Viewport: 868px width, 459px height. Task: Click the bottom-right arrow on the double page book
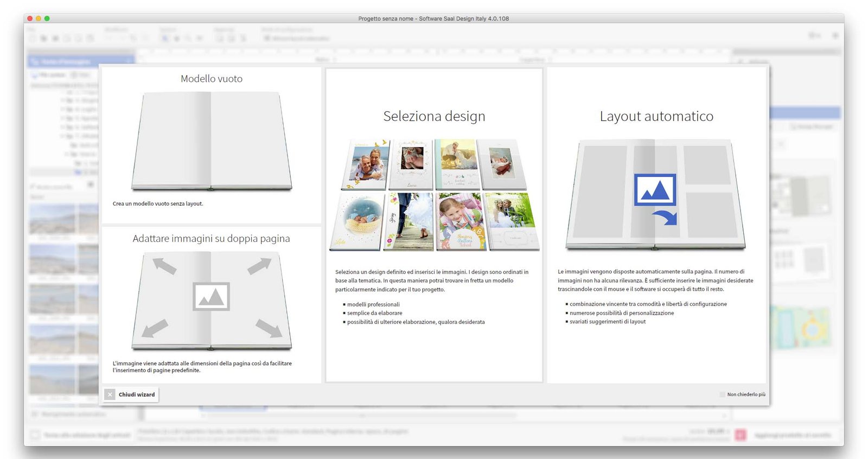[x=269, y=328]
